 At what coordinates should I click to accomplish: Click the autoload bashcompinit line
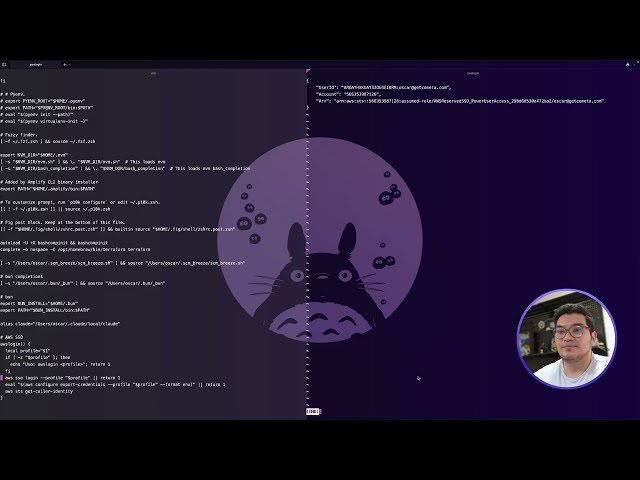coord(54,243)
